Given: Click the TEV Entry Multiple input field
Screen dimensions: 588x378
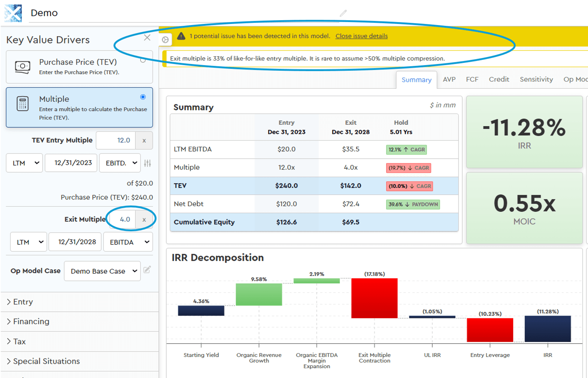Looking at the screenshot, I should (116, 141).
